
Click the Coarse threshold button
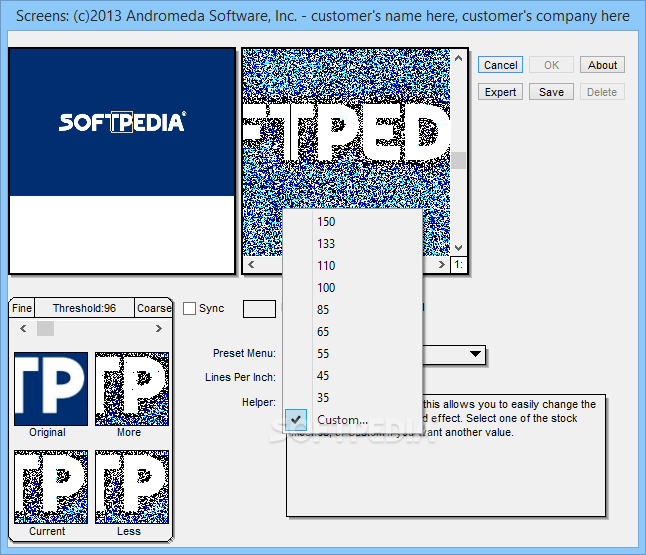(x=153, y=308)
